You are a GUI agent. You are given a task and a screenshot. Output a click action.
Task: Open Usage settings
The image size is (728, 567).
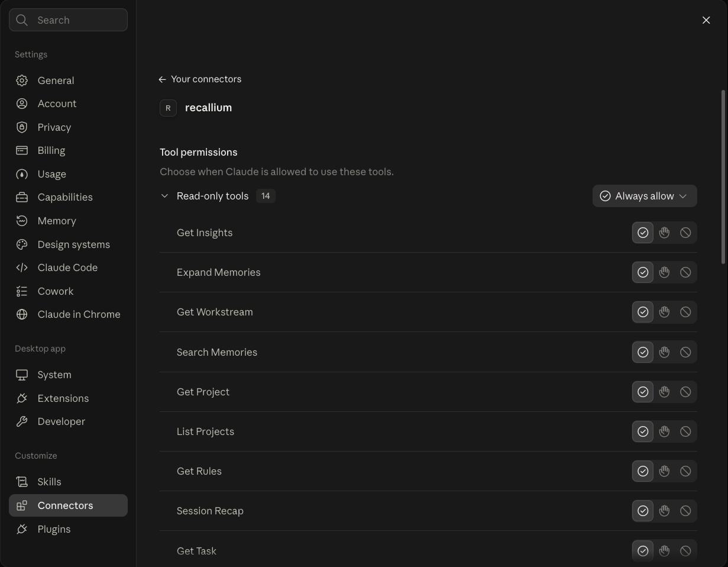point(68,174)
